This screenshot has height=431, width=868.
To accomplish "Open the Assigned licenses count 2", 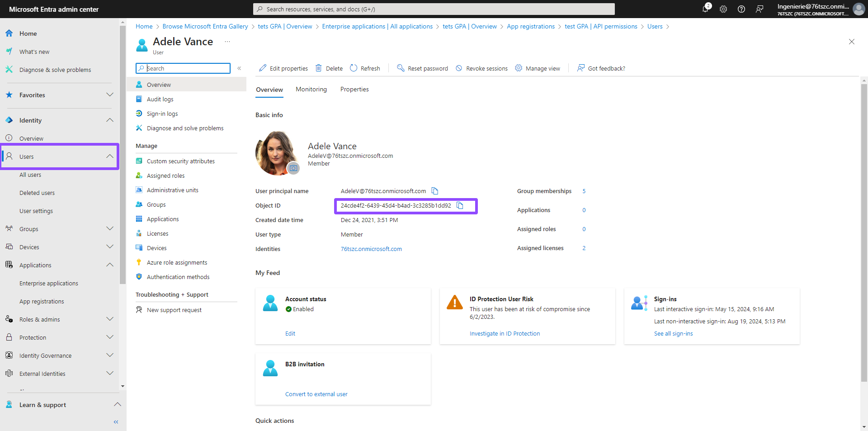I will 584,248.
